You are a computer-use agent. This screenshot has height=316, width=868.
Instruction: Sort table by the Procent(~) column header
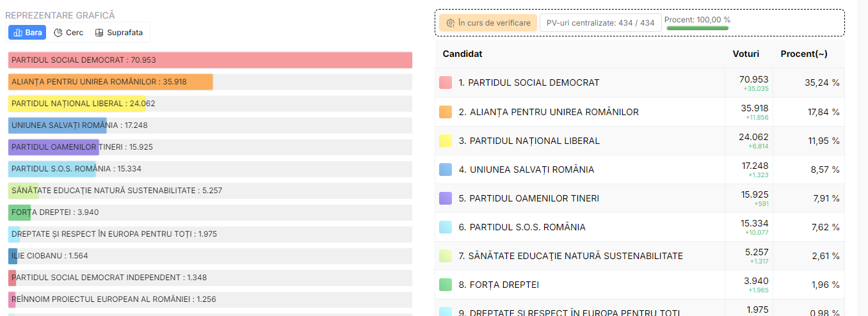point(803,54)
